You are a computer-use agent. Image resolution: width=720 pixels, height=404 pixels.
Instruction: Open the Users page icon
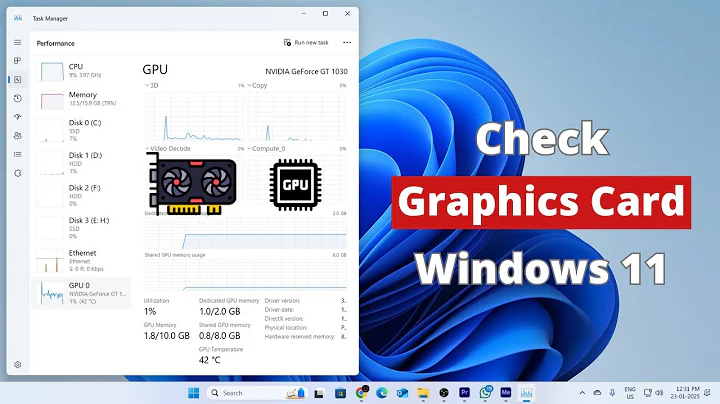pos(17,136)
